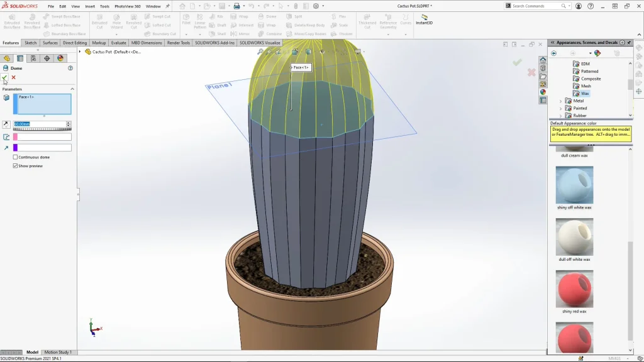Uncheck the Show preview checkbox

pyautogui.click(x=16, y=166)
